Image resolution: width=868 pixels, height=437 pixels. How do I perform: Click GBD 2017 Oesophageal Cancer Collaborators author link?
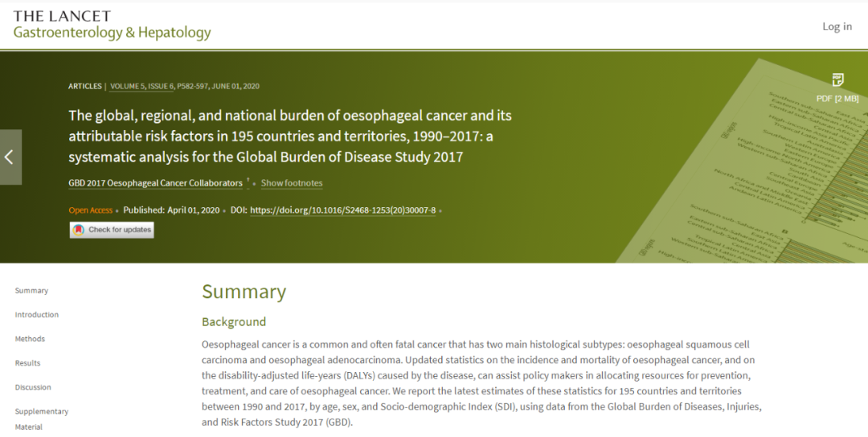point(156,183)
